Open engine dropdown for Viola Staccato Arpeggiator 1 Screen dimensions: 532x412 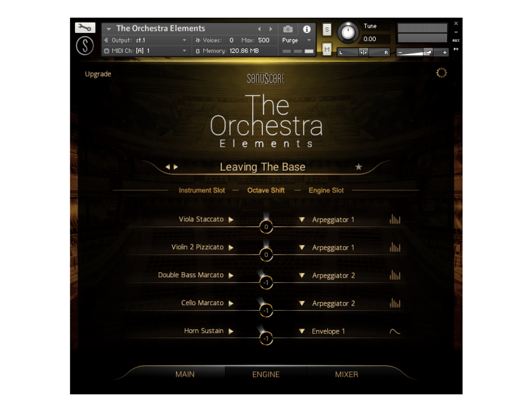[302, 220]
